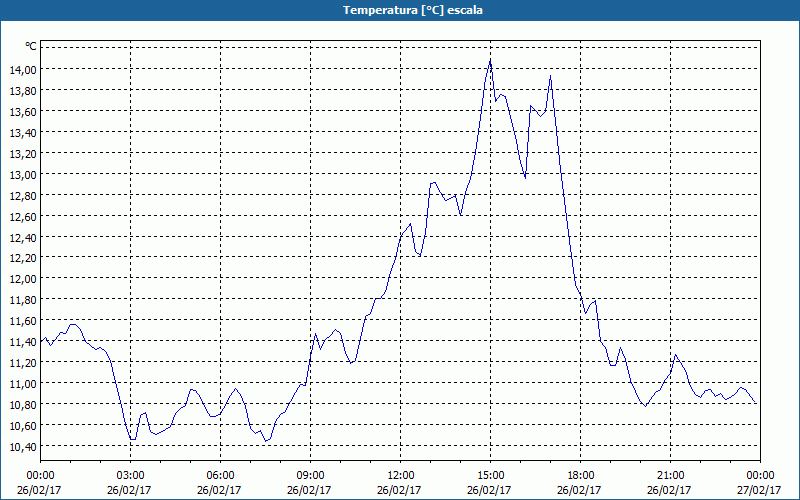
Task: Click the '13,40' y-axis value
Action: [23, 132]
